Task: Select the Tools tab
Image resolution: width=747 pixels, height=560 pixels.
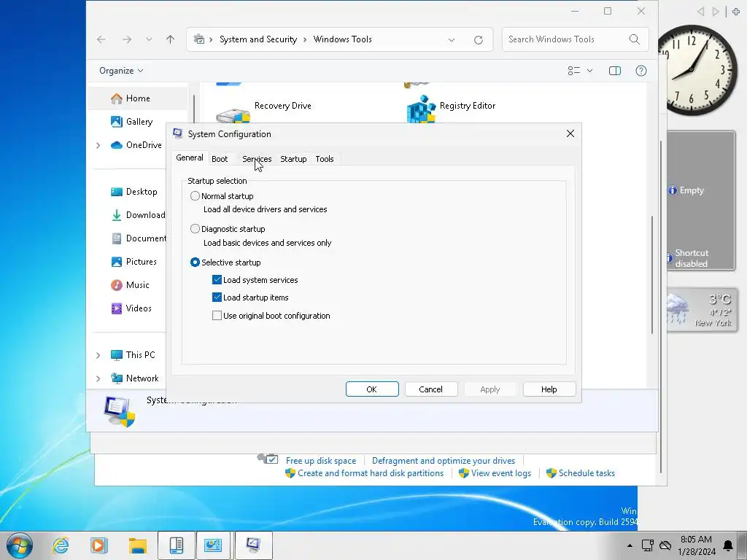Action: pos(325,159)
